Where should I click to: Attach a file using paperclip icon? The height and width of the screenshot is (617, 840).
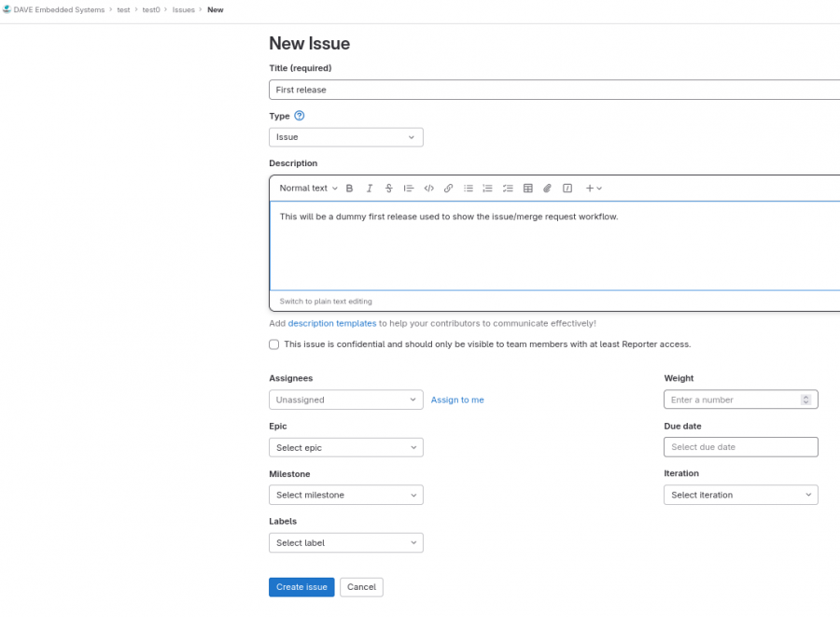pyautogui.click(x=548, y=189)
